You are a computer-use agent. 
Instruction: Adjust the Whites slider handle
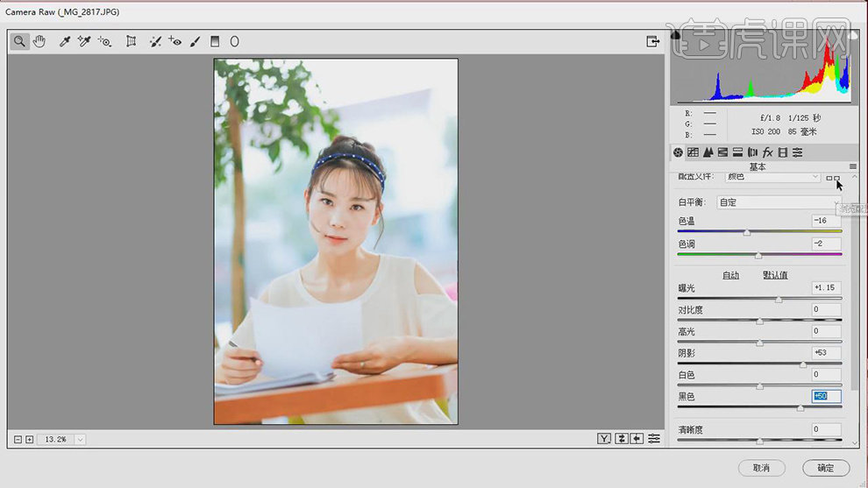[x=759, y=385]
